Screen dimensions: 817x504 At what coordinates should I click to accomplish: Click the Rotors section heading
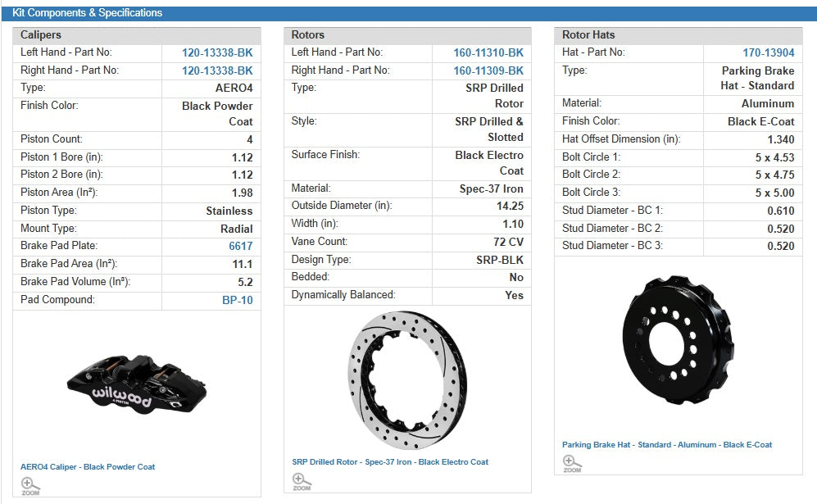pyautogui.click(x=308, y=35)
